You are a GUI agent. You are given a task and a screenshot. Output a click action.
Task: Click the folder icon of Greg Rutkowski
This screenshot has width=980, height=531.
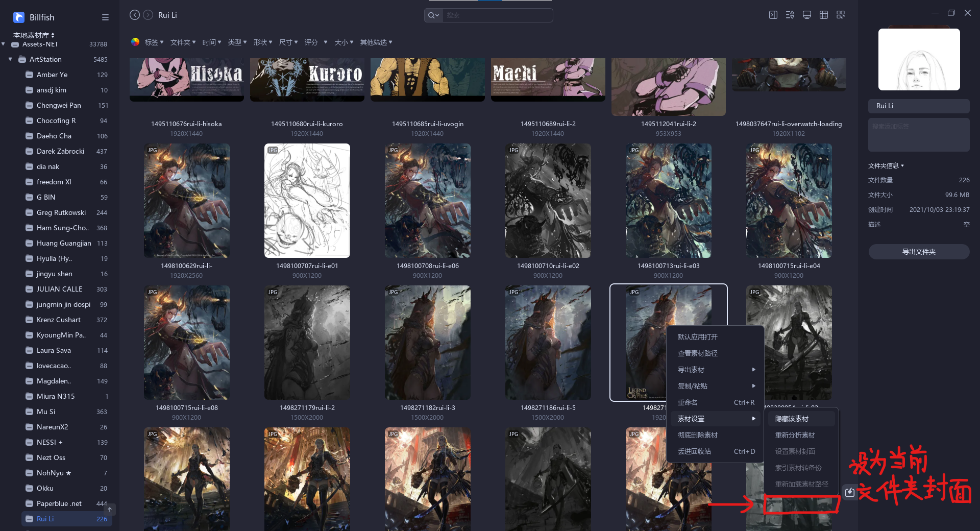(x=30, y=212)
